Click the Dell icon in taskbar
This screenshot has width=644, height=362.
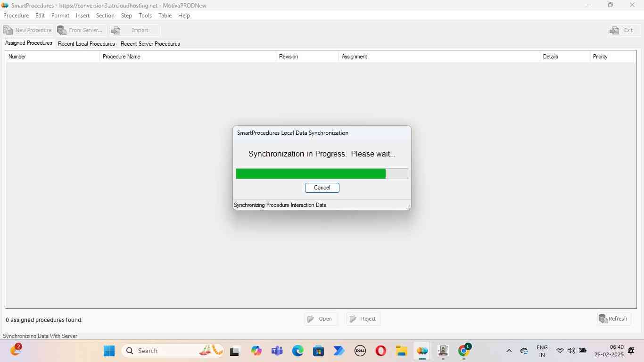point(360,351)
